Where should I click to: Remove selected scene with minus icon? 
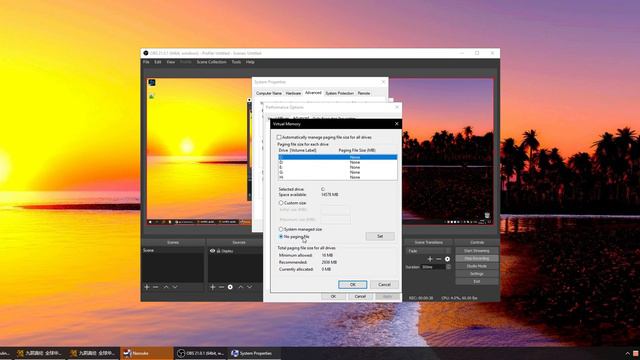pos(156,287)
